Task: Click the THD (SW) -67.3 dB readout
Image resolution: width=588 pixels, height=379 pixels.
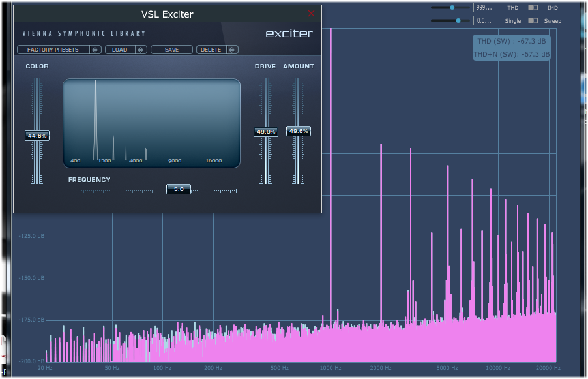Action: point(512,41)
